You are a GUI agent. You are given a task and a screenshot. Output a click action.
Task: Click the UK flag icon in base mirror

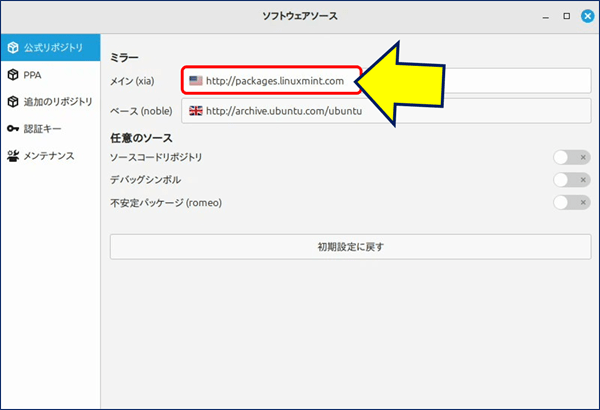(x=196, y=111)
